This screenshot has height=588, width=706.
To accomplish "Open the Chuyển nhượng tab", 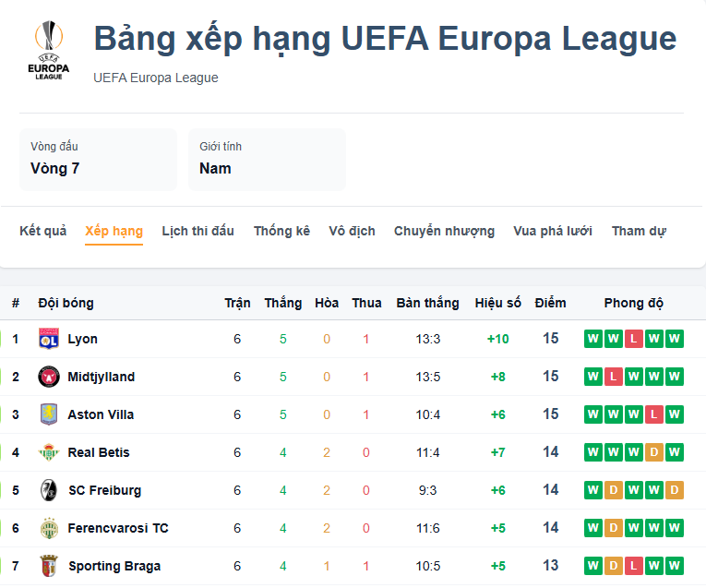I will [444, 231].
